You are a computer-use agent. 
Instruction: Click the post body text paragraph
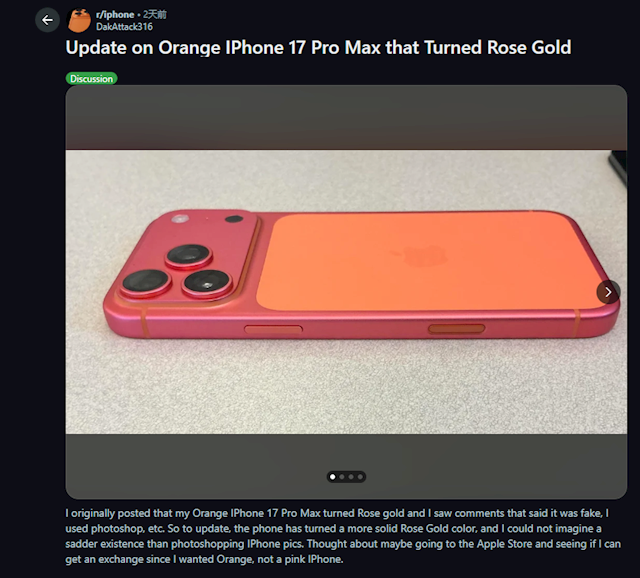pos(343,536)
